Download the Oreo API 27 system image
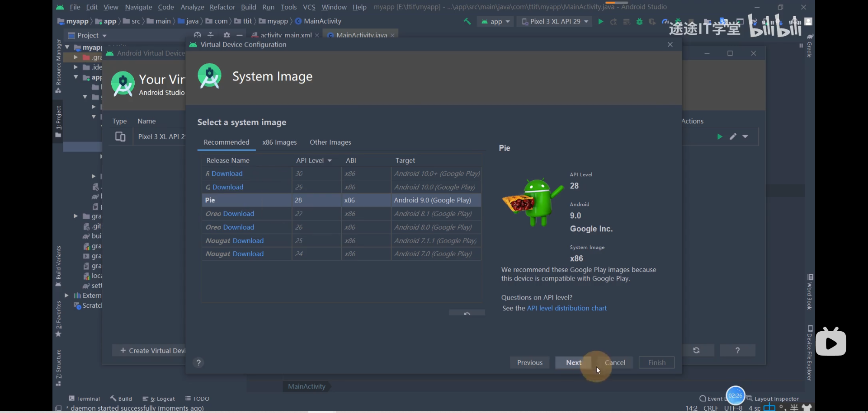 tap(239, 214)
